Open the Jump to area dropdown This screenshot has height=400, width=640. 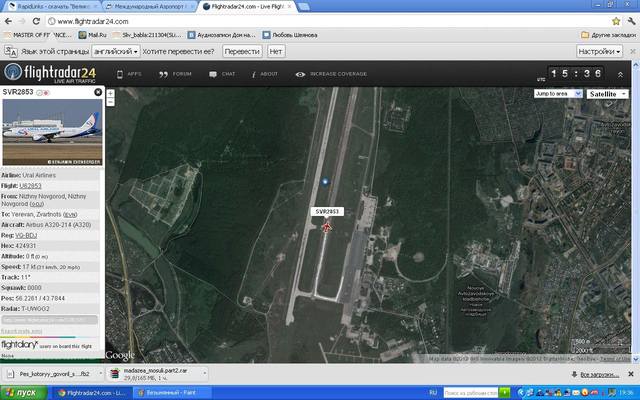tap(558, 94)
